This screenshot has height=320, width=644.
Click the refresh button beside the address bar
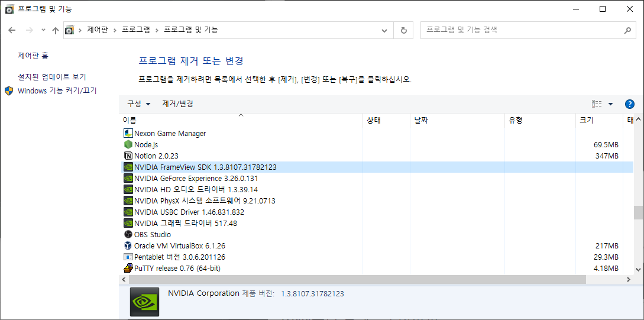click(403, 30)
